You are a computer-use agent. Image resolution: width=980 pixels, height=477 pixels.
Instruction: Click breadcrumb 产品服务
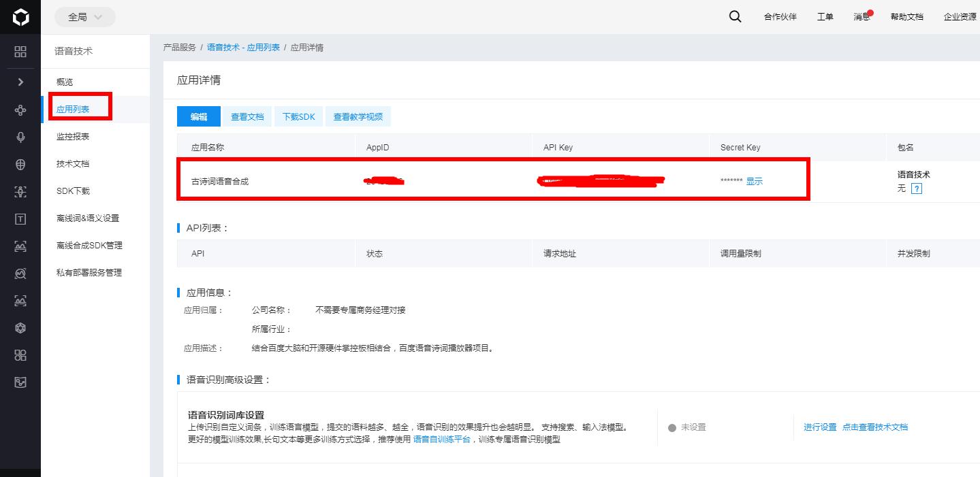(x=180, y=48)
